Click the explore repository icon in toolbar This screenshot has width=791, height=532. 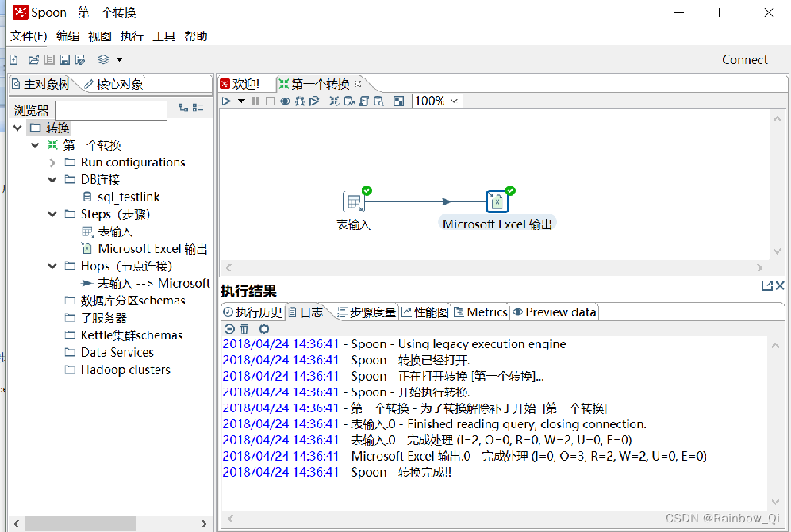tap(49, 60)
